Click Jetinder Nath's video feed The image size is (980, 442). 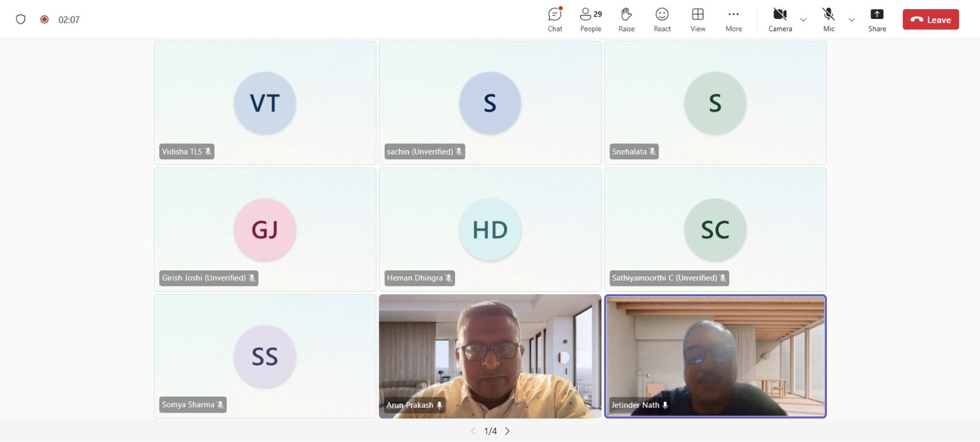pyautogui.click(x=715, y=356)
